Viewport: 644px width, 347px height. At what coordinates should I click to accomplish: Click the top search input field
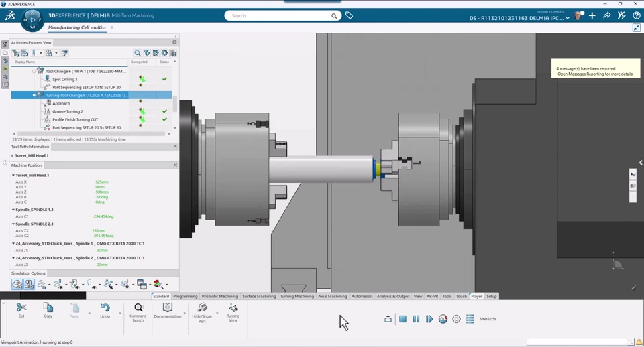(278, 15)
